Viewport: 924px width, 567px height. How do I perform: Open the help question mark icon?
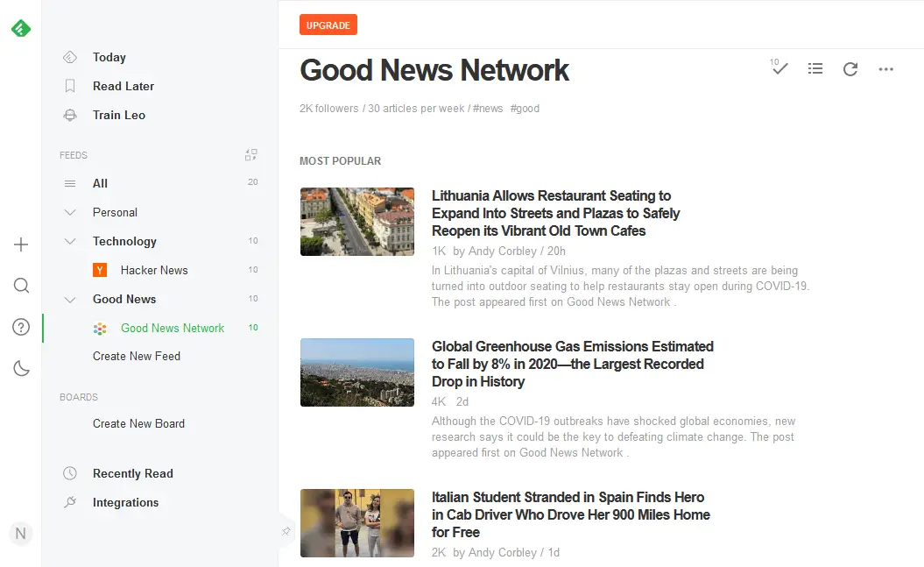pyautogui.click(x=21, y=327)
